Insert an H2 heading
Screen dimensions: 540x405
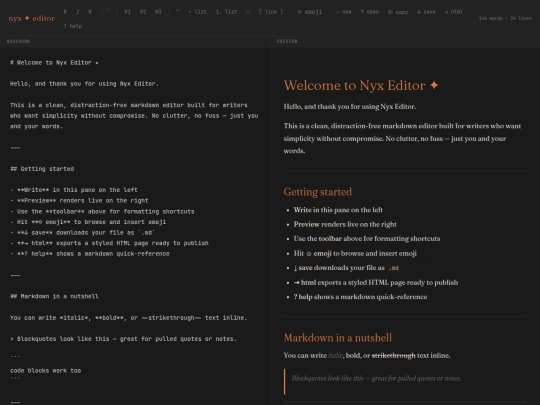coord(143,12)
